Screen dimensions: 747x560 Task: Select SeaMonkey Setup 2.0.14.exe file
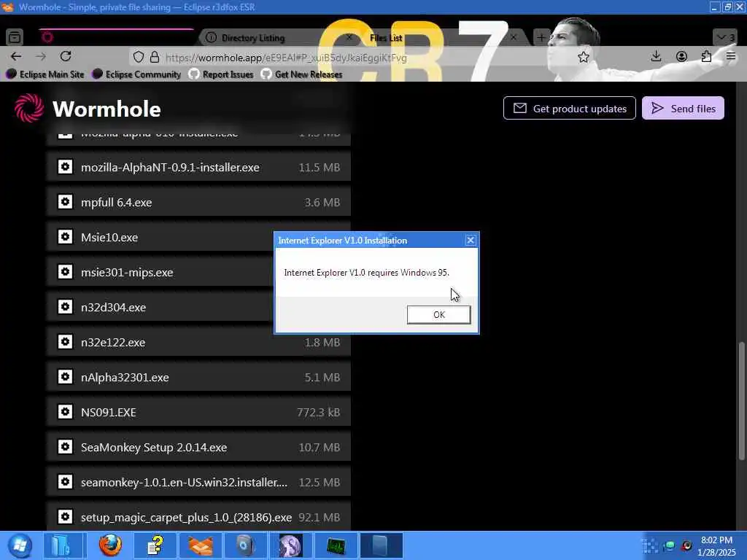point(198,447)
